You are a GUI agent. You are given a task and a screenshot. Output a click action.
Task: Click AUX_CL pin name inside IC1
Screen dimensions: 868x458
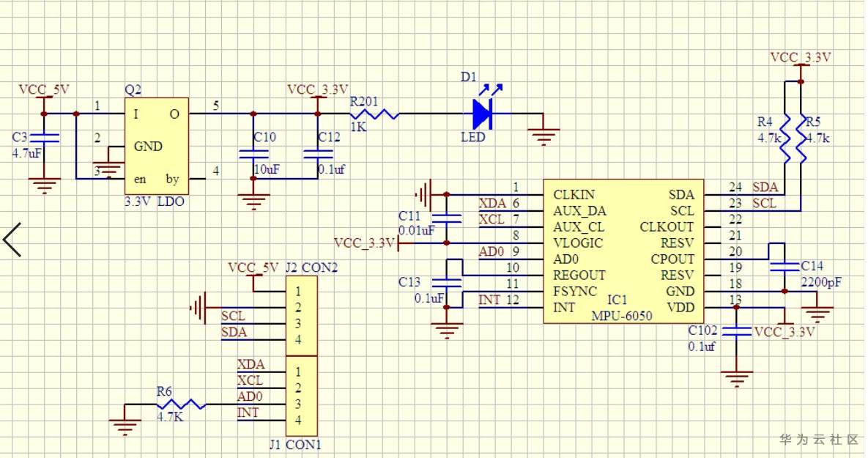coord(579,227)
